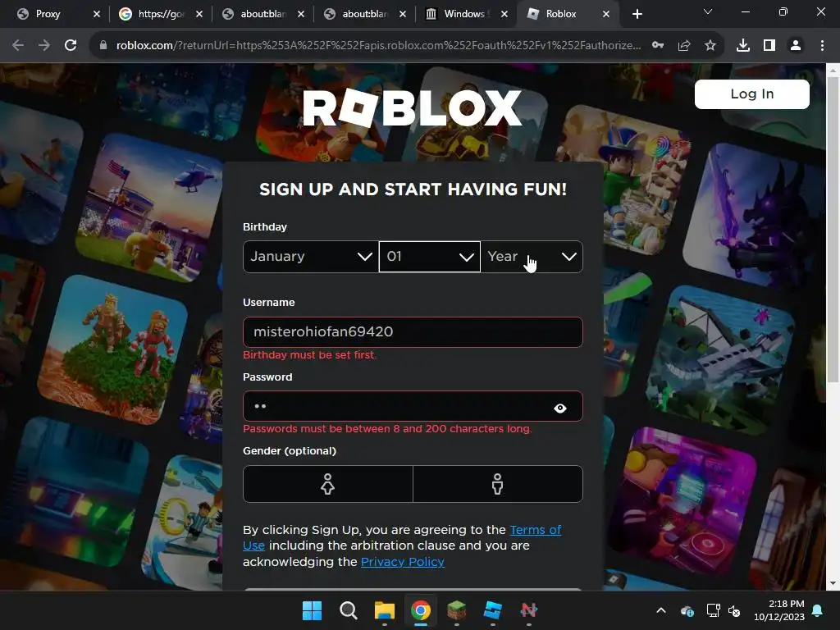Click the network tray icon
The height and width of the screenshot is (630, 840).
(x=713, y=610)
